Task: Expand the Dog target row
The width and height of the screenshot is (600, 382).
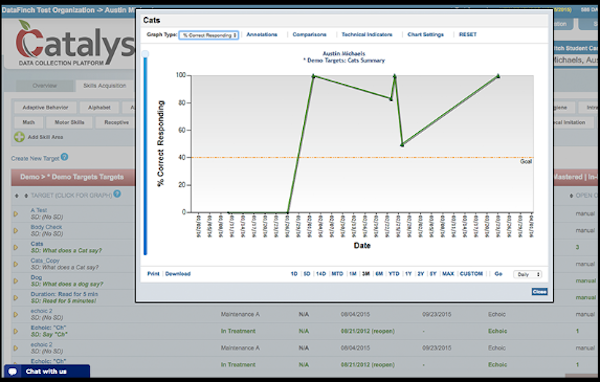Action: click(x=16, y=281)
